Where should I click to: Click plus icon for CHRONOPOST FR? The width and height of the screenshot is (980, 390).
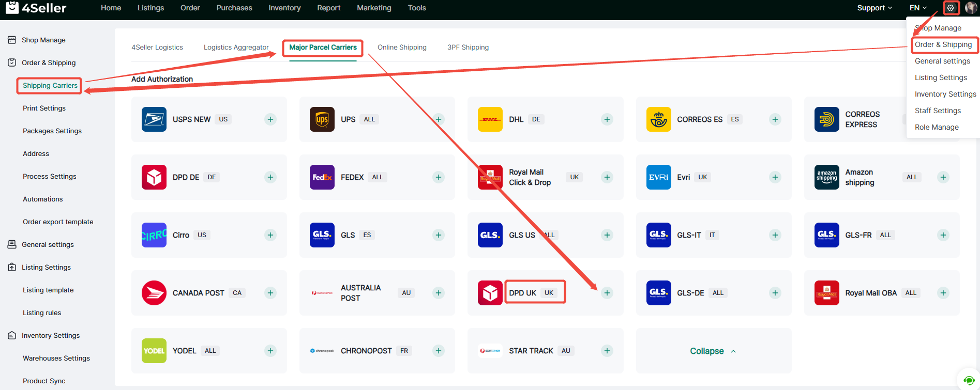(x=439, y=351)
